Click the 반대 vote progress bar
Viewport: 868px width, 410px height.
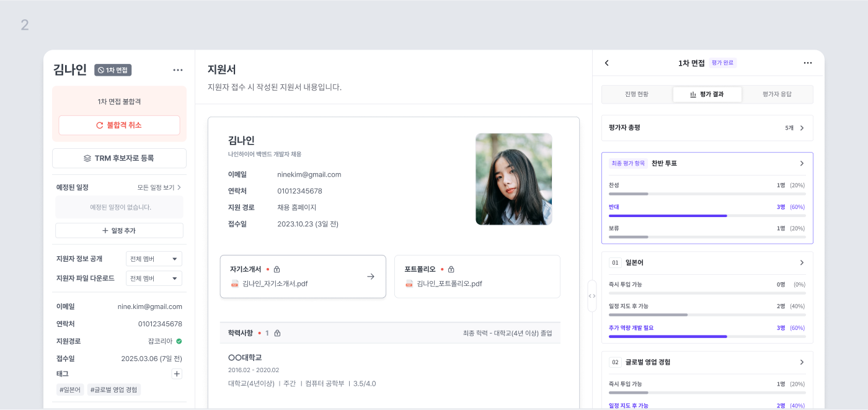click(707, 215)
